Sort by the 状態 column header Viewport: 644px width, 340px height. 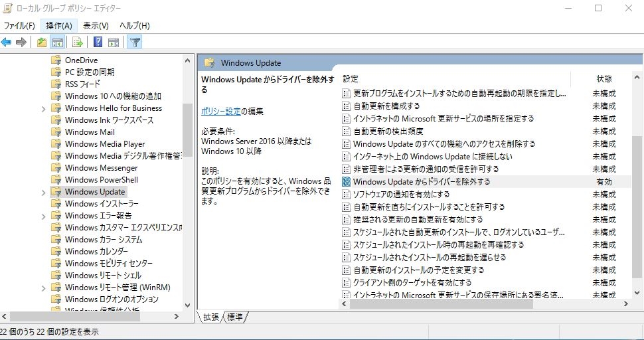604,78
